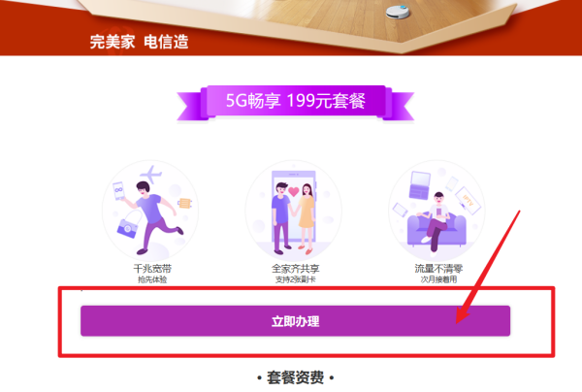Select the couple holding hands illustration
The width and height of the screenshot is (582, 392).
(293, 211)
